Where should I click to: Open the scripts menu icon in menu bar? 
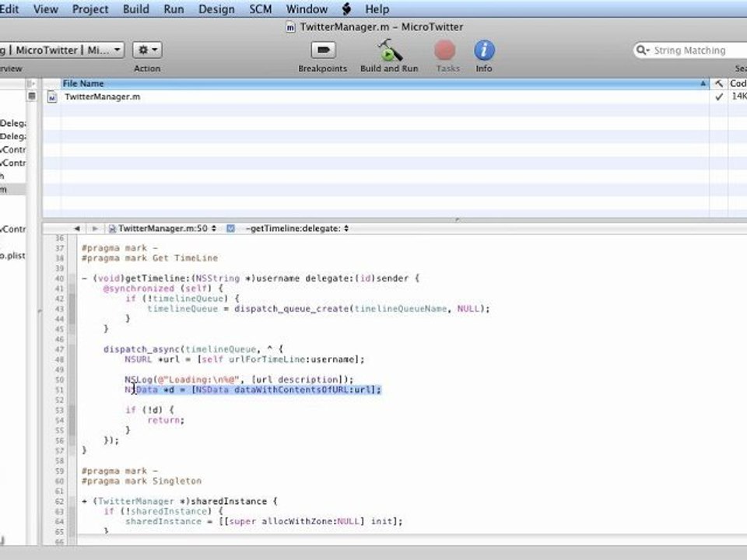(347, 9)
